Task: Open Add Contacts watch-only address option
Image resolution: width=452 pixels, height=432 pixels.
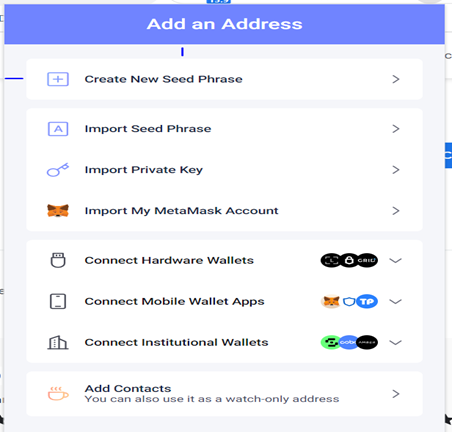Action: point(224,394)
